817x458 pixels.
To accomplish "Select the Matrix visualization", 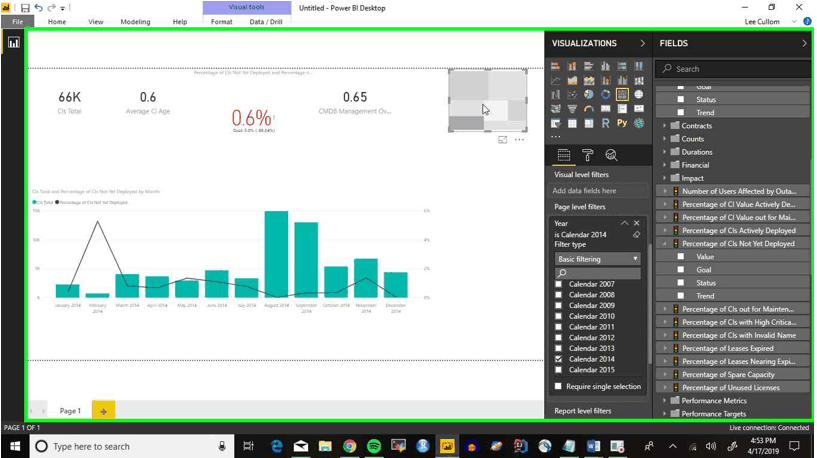I will (589, 123).
